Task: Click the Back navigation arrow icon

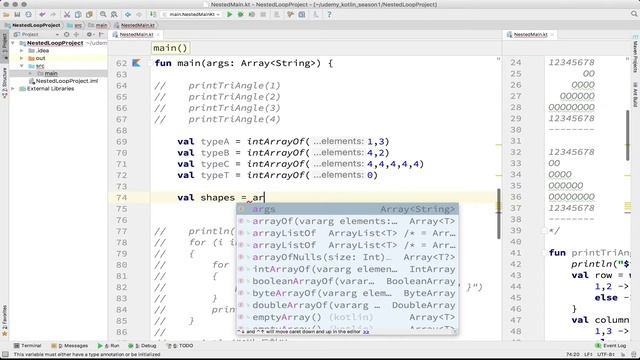Action: [x=128, y=14]
